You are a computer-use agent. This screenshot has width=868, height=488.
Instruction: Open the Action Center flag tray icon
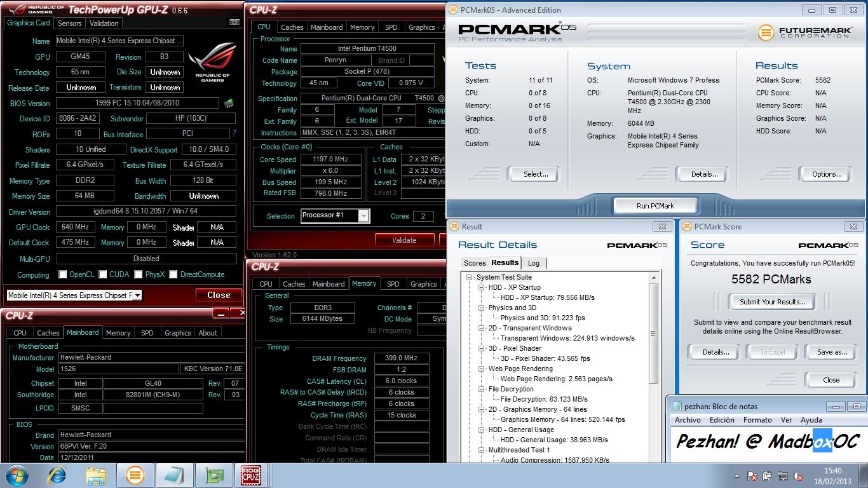pyautogui.click(x=752, y=475)
